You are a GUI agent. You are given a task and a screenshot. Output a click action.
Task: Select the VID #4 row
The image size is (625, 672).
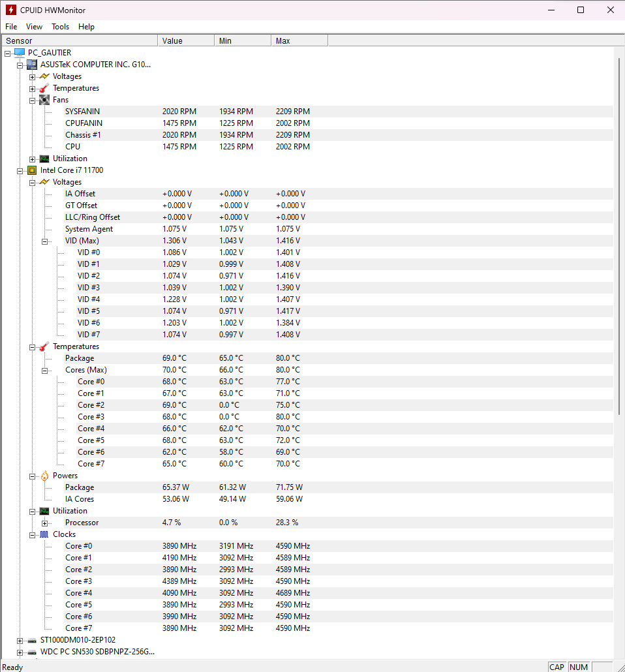pyautogui.click(x=345, y=299)
